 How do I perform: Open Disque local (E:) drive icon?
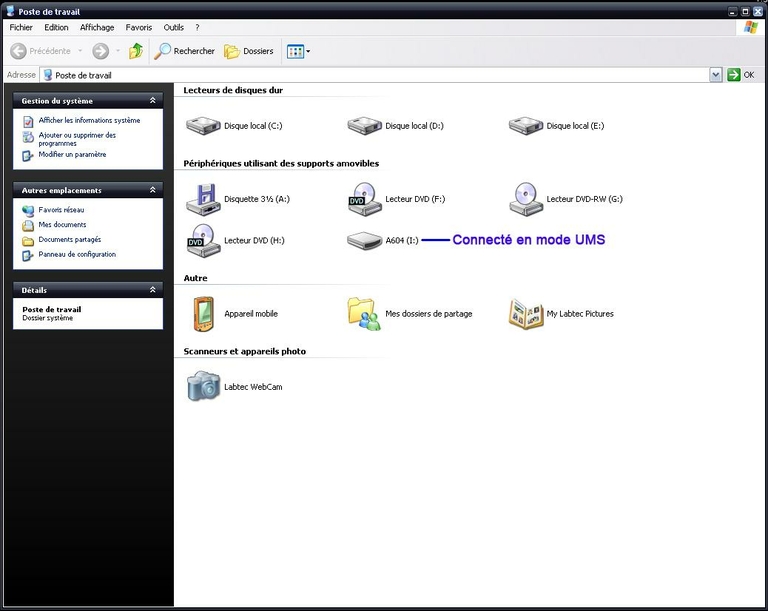(x=526, y=125)
